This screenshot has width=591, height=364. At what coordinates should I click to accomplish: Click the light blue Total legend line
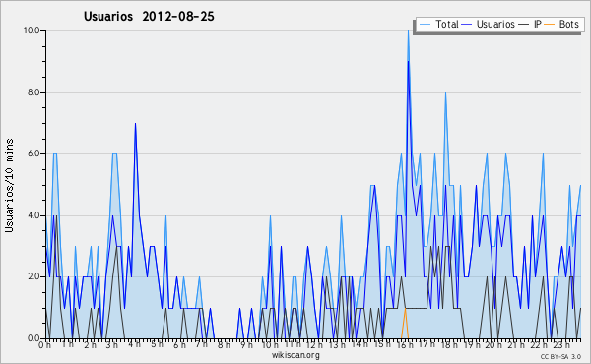click(425, 25)
